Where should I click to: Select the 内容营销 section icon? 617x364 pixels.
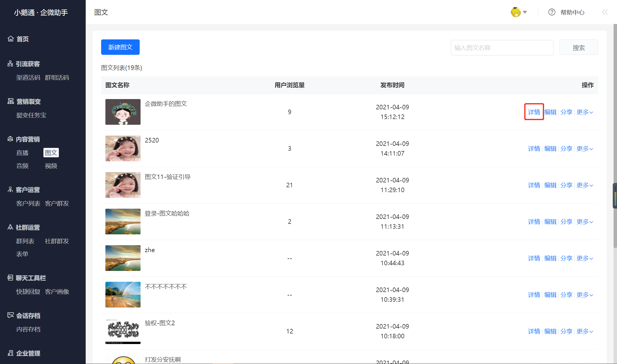pyautogui.click(x=10, y=139)
